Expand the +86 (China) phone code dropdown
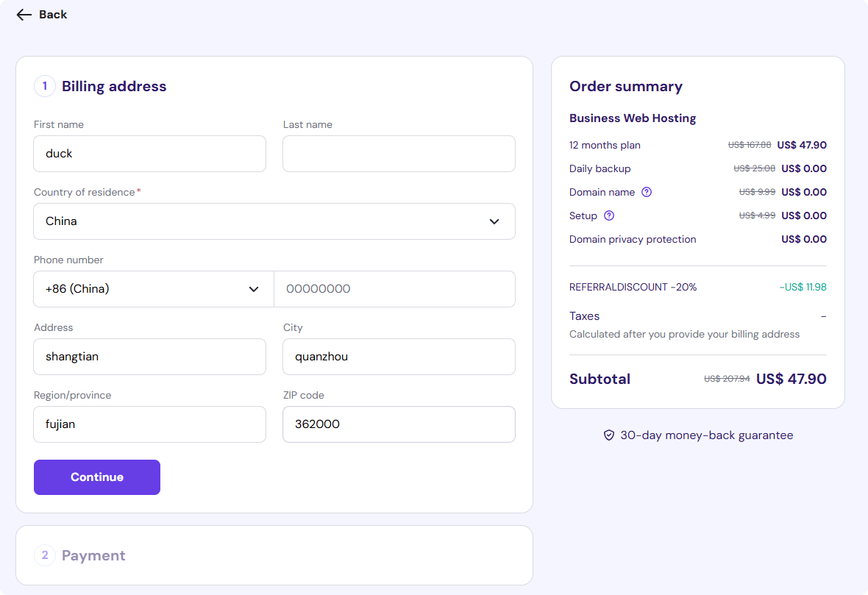Screen dimensions: 868x595 (153, 289)
